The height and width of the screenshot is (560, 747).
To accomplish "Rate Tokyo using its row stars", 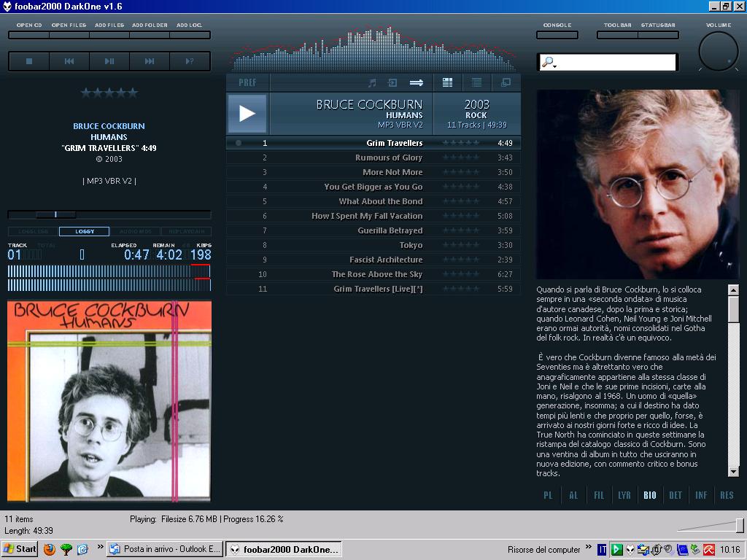I will pyautogui.click(x=461, y=245).
